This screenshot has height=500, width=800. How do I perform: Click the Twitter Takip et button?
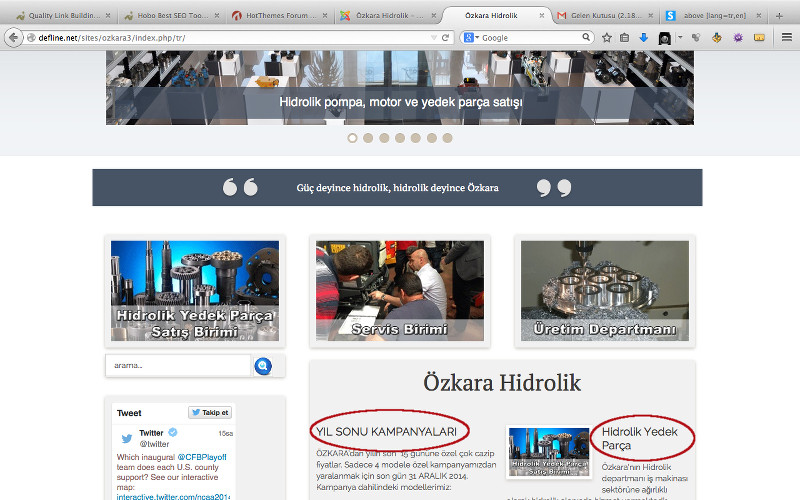pos(210,412)
